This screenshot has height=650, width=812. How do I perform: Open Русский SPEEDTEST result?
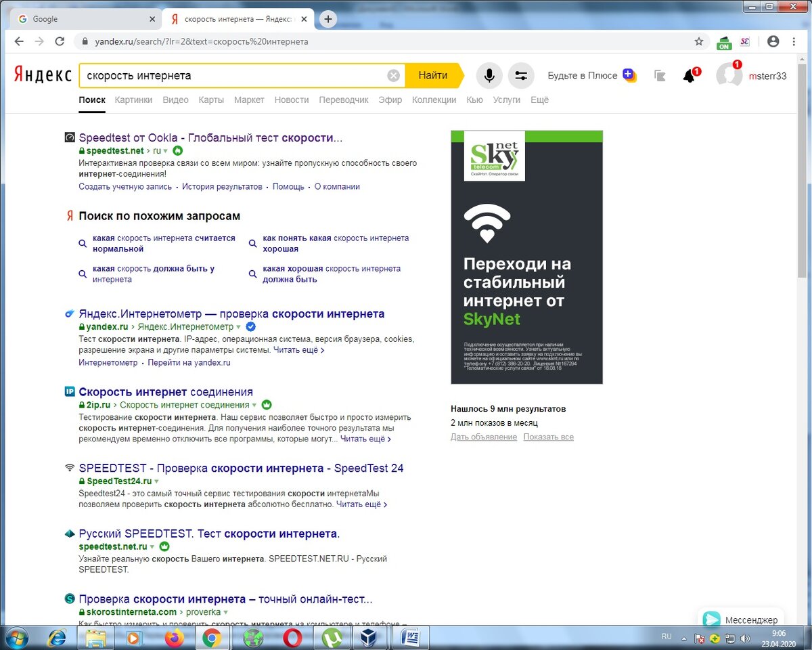(x=209, y=534)
